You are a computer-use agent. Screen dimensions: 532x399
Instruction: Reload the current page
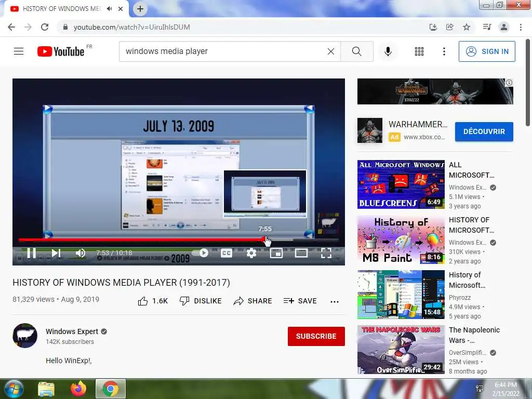tap(45, 27)
